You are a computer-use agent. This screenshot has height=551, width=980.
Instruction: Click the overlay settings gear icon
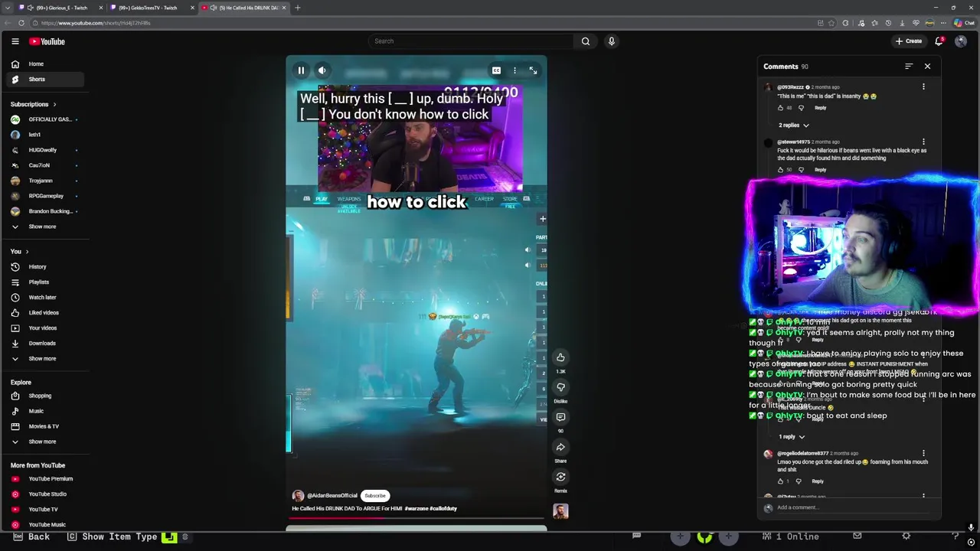pos(906,536)
